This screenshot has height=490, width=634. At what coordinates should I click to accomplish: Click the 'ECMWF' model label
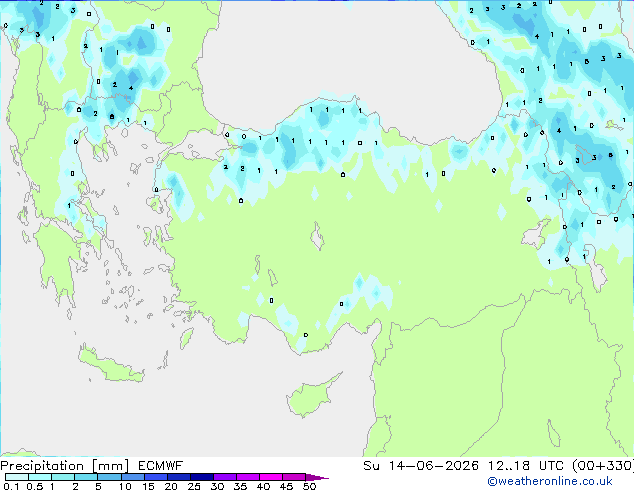pos(160,466)
